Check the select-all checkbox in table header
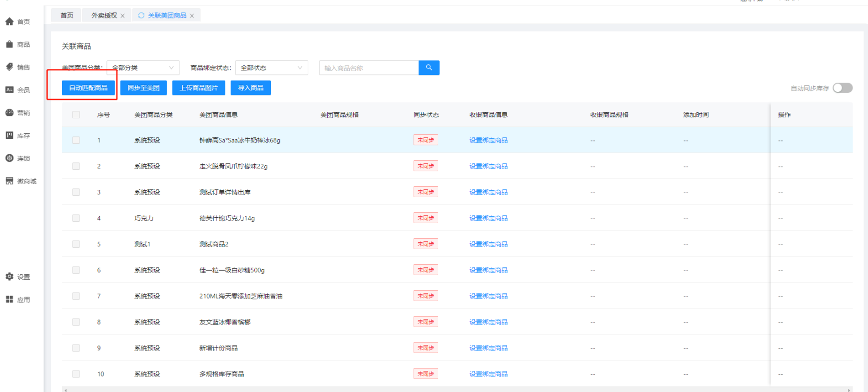 tap(76, 115)
